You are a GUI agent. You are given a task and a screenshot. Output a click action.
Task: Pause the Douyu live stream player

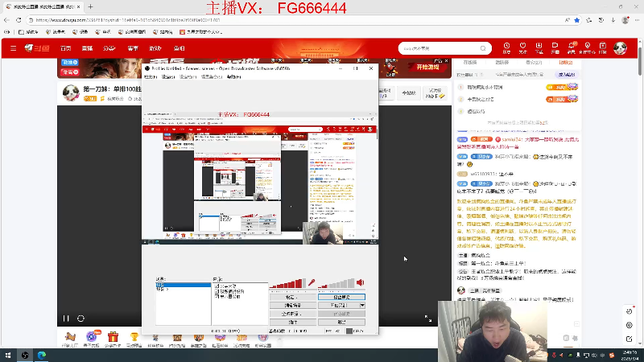click(x=66, y=319)
